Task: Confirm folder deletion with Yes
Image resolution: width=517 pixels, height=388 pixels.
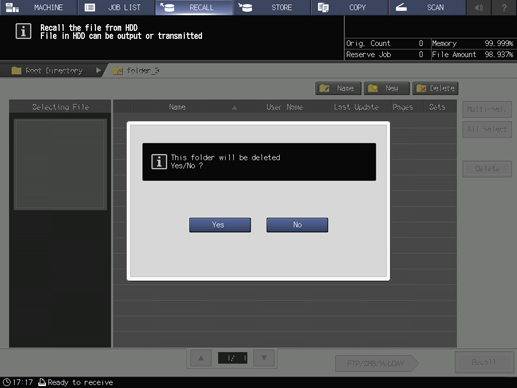Action: point(220,225)
